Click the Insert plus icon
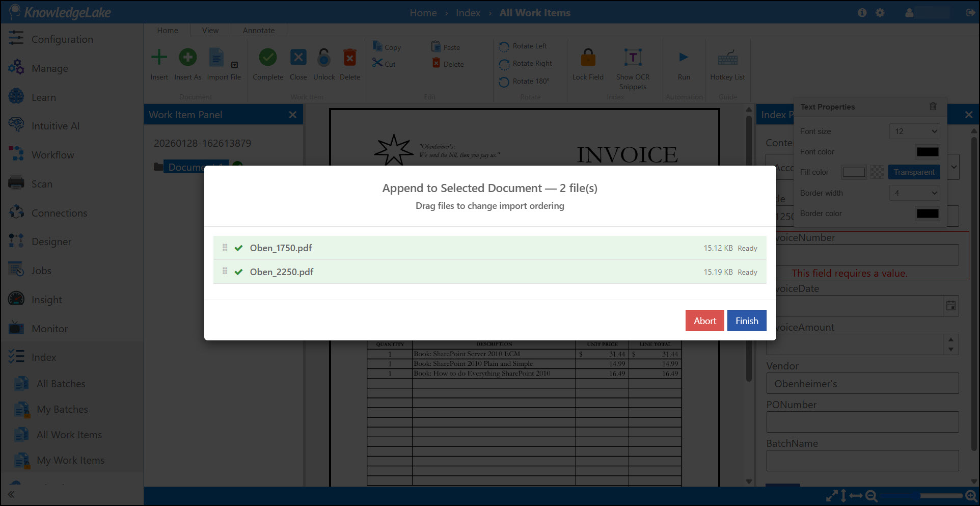980x506 pixels. pos(159,57)
